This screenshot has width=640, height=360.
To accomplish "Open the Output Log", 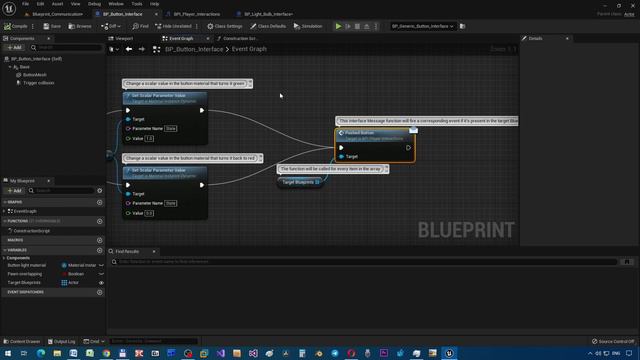I will pos(62,341).
